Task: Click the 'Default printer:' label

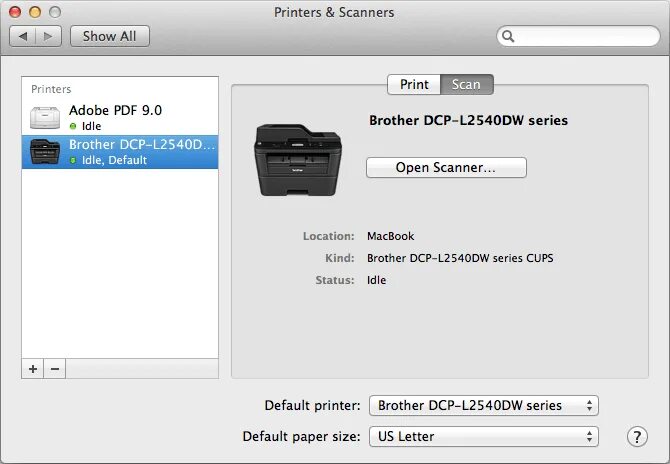Action: click(313, 405)
